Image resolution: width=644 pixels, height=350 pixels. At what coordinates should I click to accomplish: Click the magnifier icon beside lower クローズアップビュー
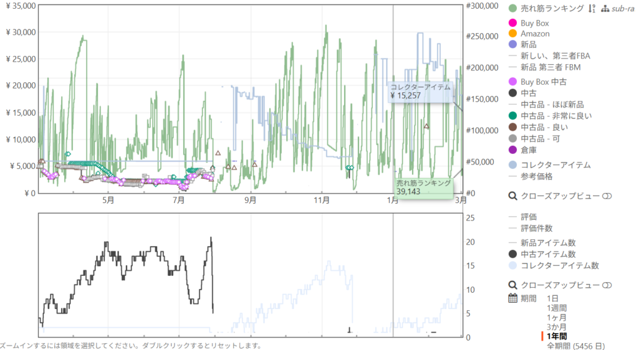(513, 285)
